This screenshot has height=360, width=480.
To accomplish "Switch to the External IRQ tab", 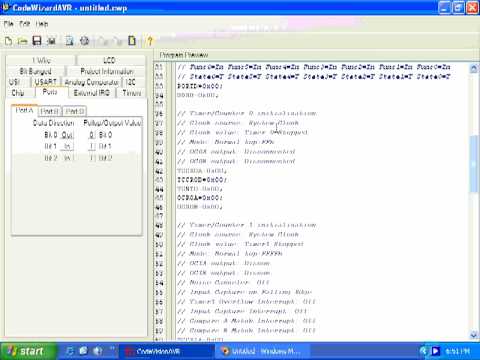I will pyautogui.click(x=92, y=93).
